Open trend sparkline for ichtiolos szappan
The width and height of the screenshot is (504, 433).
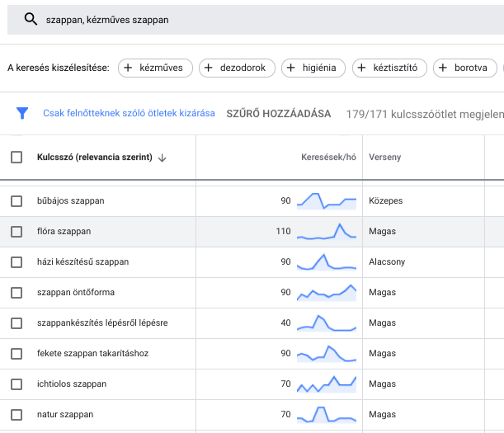pos(327,384)
